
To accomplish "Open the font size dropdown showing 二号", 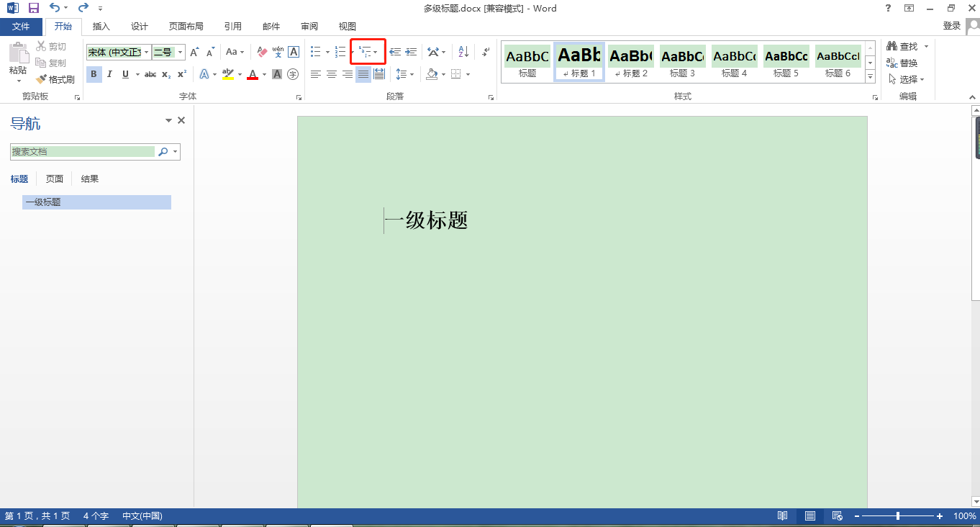I will [x=180, y=53].
